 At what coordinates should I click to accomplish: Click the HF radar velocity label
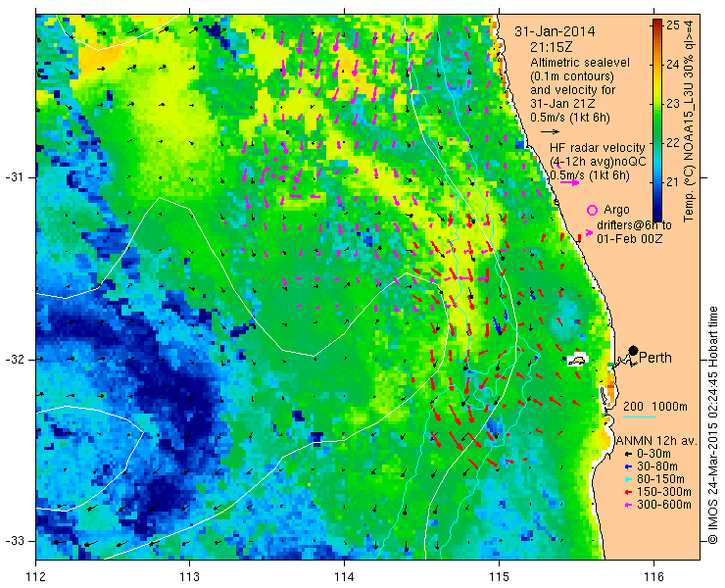(597, 148)
